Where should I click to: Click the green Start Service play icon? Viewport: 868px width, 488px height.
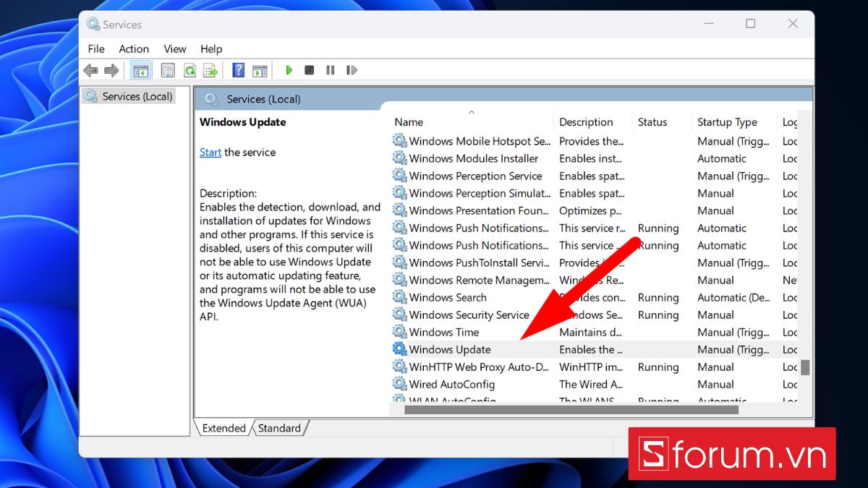289,70
